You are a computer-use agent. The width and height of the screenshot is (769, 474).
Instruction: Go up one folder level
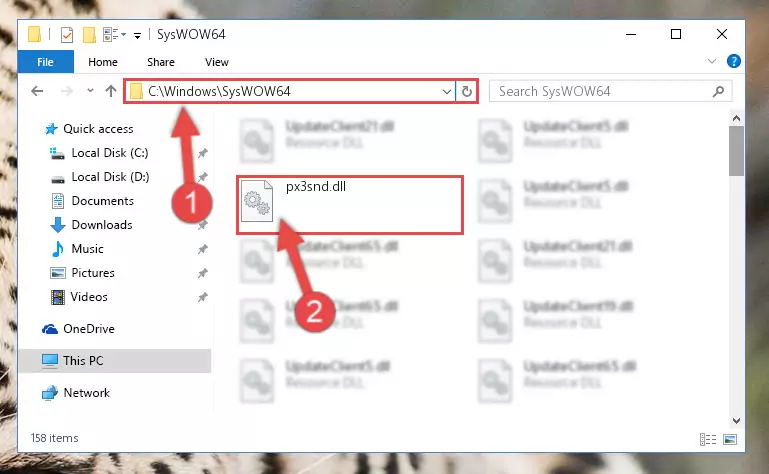(111, 91)
